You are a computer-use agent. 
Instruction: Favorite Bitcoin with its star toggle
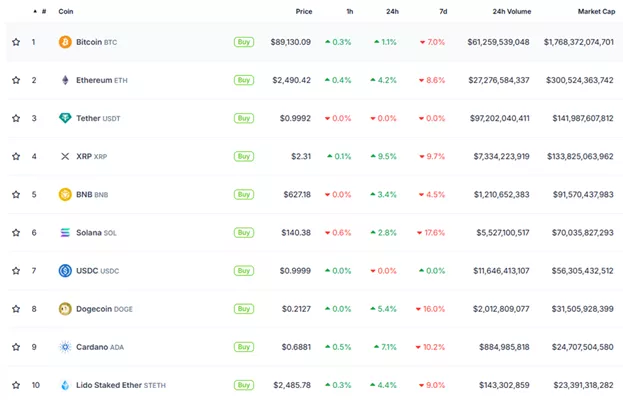pos(16,42)
